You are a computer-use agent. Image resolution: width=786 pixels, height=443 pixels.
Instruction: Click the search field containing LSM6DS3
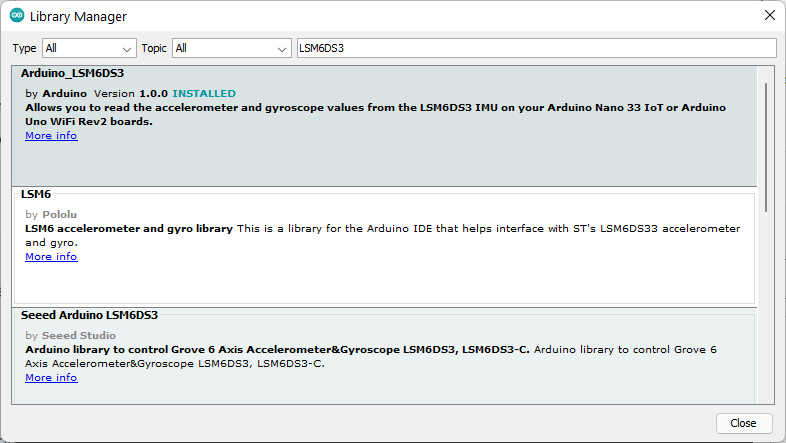click(x=536, y=48)
